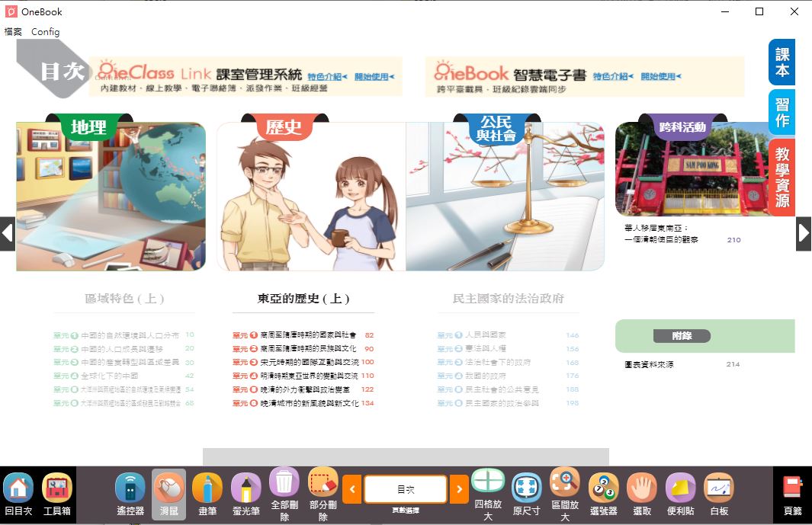Click the 地理 section illustration

coord(111,197)
